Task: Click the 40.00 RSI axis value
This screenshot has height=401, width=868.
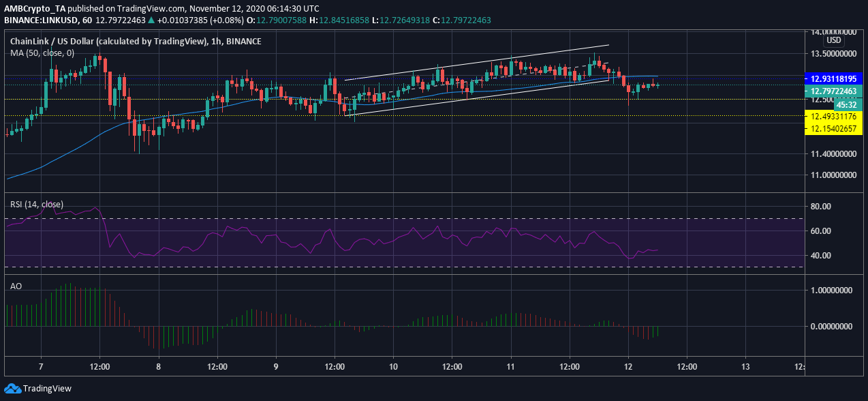Action: click(x=820, y=256)
